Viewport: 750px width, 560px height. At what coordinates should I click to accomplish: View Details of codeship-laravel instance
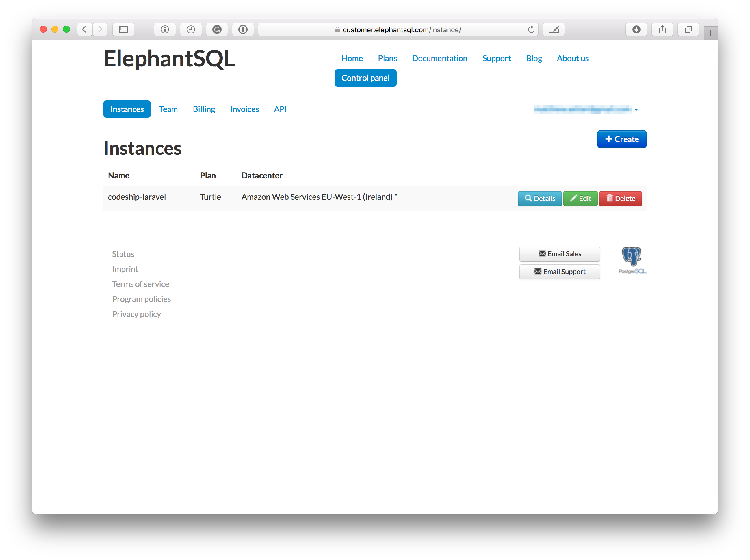[x=540, y=199]
